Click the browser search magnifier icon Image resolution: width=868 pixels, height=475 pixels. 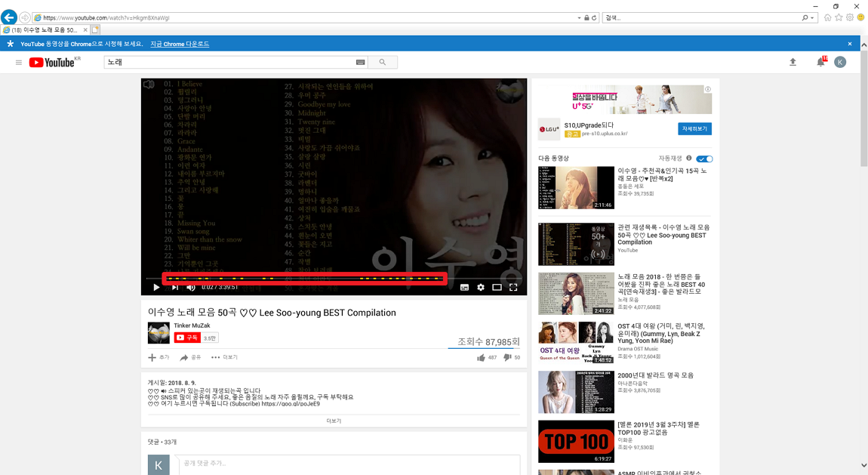(x=805, y=17)
